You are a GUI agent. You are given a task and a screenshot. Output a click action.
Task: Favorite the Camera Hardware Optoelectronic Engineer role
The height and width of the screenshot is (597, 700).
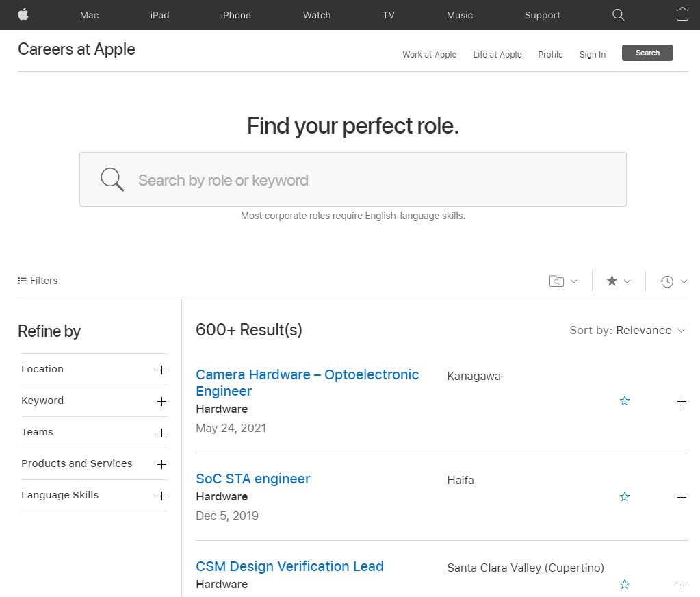pos(624,401)
